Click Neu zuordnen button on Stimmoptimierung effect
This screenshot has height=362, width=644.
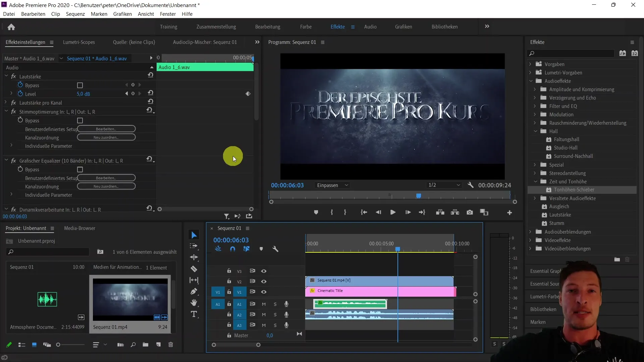coord(106,137)
